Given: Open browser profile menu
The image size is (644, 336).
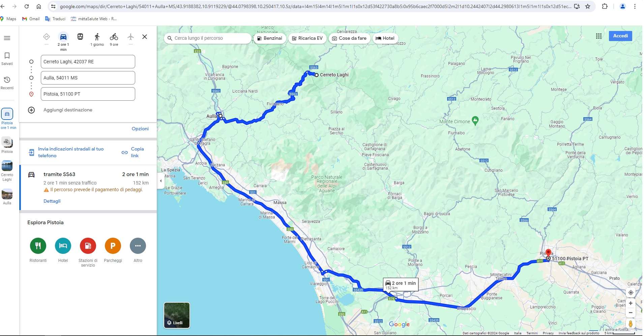Looking at the screenshot, I should (622, 6).
